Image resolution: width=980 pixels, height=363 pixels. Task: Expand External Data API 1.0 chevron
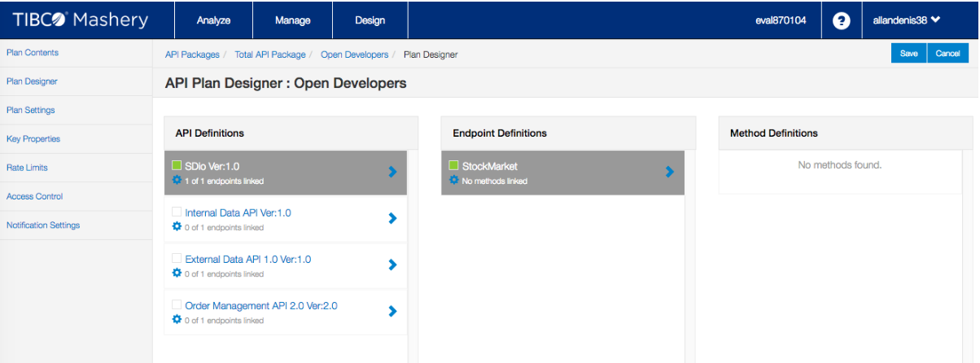392,265
